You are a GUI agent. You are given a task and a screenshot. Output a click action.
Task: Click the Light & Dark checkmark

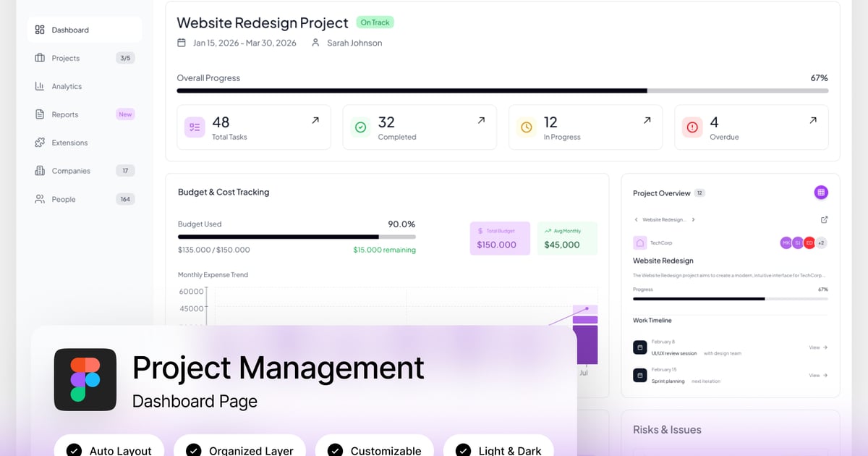point(463,450)
